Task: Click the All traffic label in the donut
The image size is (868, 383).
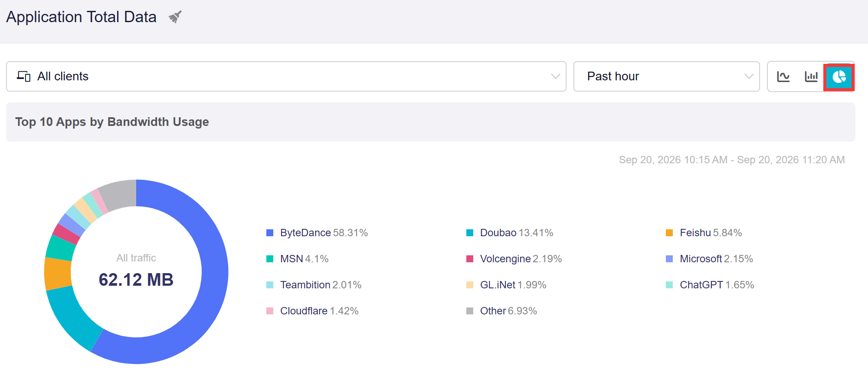Action: coord(136,258)
